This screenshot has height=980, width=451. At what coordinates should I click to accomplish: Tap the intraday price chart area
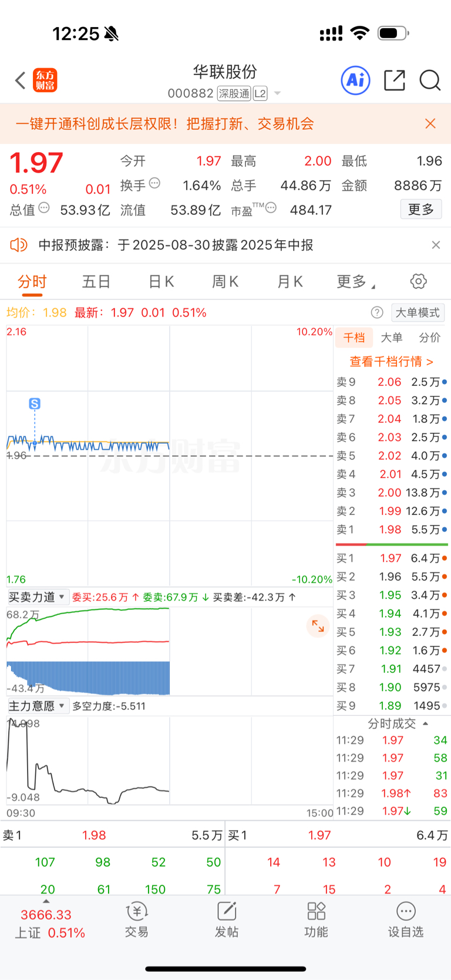click(170, 456)
